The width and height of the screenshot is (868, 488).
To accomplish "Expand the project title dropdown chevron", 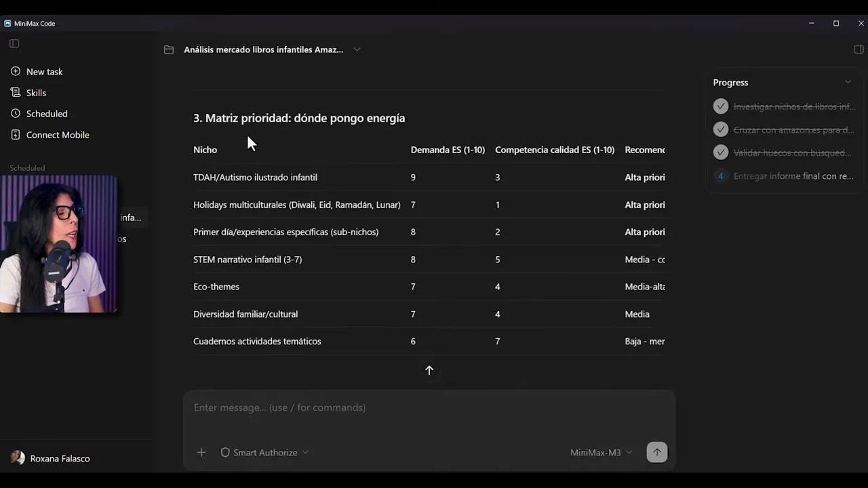I will pyautogui.click(x=357, y=49).
